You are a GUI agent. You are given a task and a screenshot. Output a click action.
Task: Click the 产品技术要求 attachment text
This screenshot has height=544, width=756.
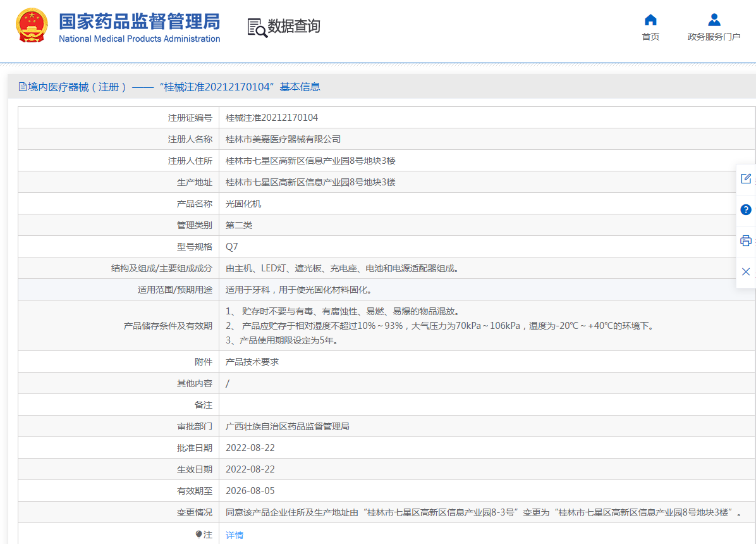click(252, 362)
